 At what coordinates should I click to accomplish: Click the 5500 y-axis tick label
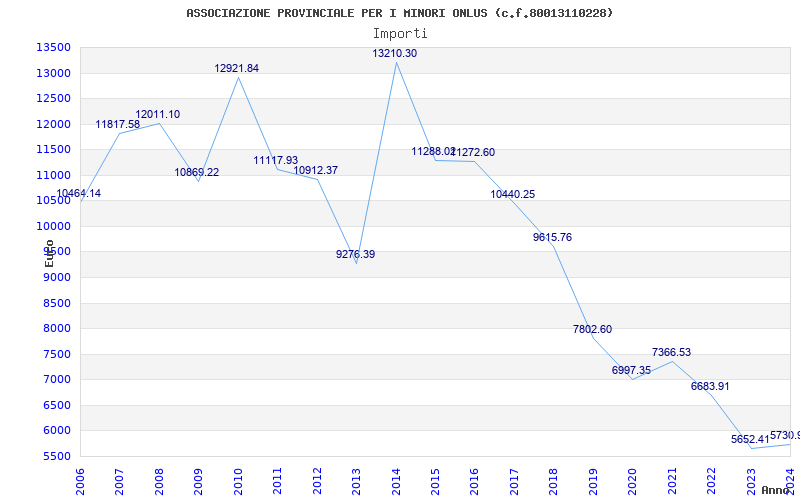[x=56, y=456]
